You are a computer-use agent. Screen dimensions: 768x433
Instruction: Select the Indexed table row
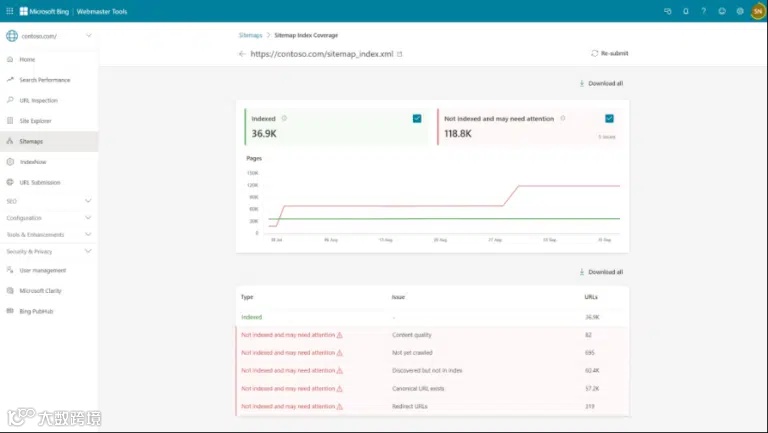[x=432, y=317]
